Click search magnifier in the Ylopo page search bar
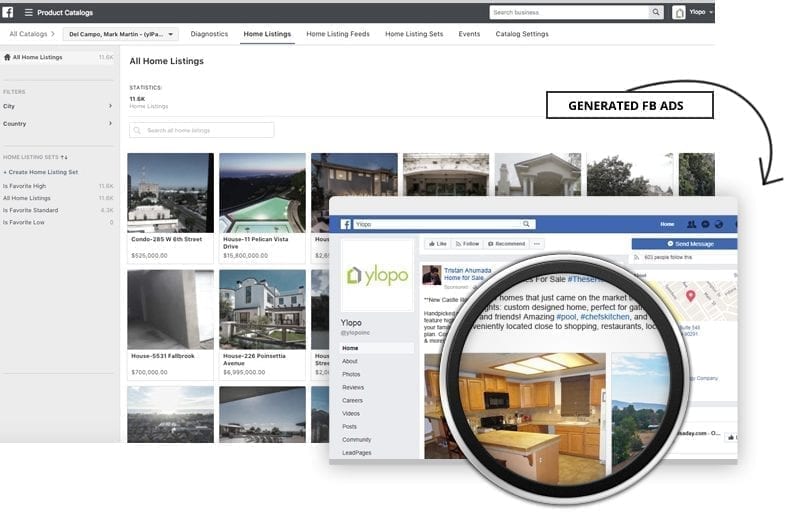The image size is (793, 512). [526, 224]
